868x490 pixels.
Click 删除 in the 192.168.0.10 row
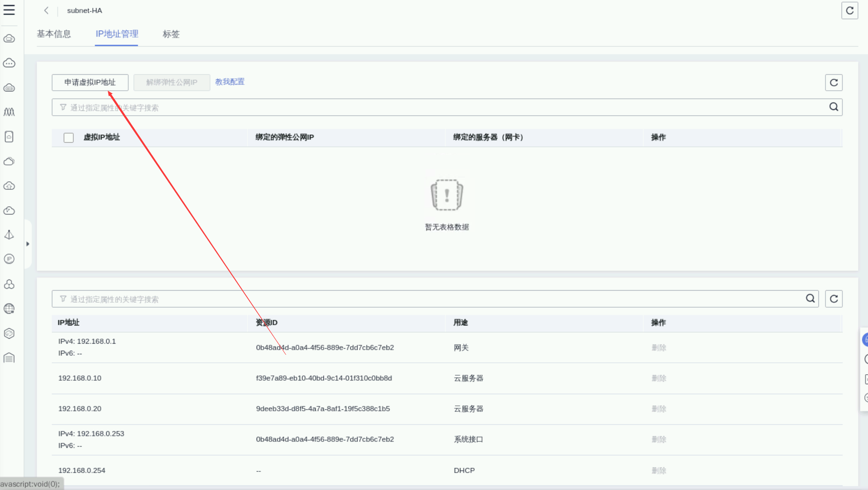pyautogui.click(x=659, y=378)
